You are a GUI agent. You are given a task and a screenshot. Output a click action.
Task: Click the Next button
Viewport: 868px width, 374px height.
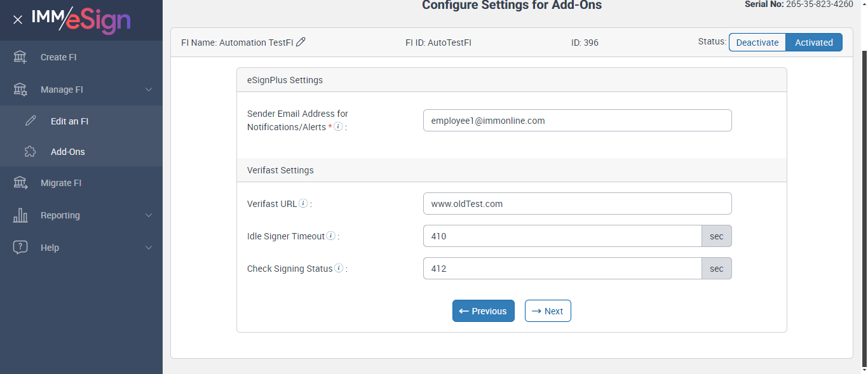[548, 311]
